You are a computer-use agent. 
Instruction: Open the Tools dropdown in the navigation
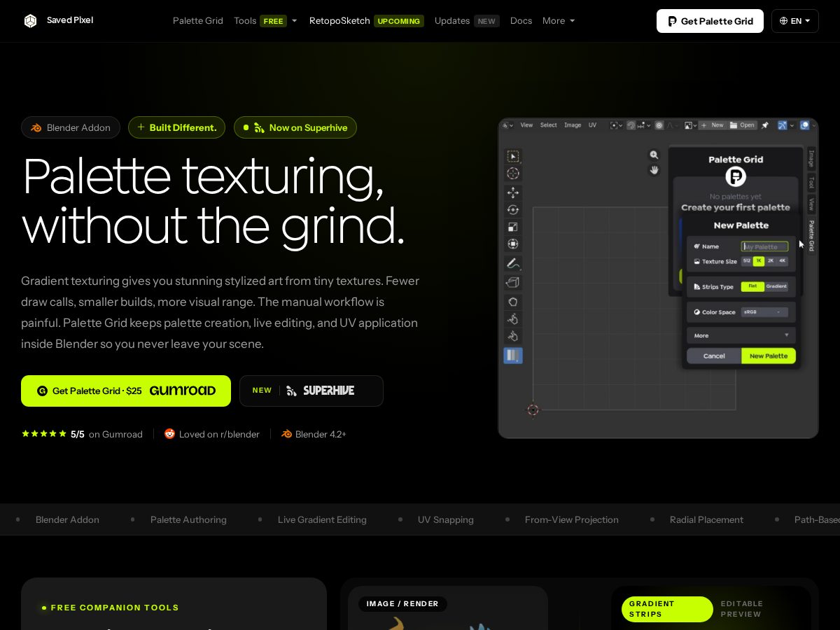(x=265, y=21)
